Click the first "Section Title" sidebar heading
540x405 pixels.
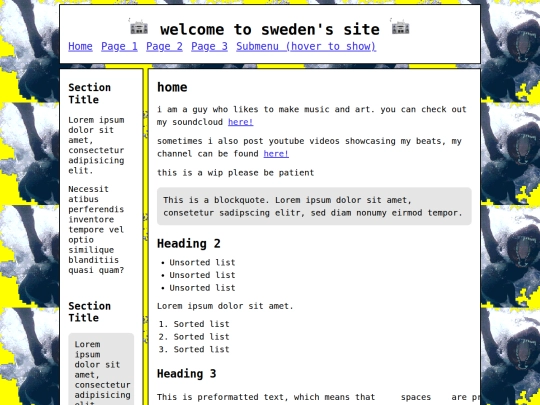pos(90,93)
